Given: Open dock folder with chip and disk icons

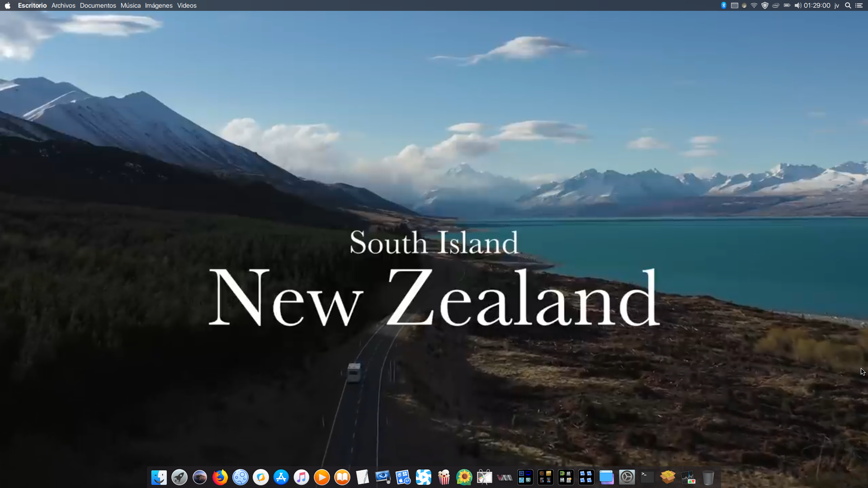Looking at the screenshot, I should (566, 477).
